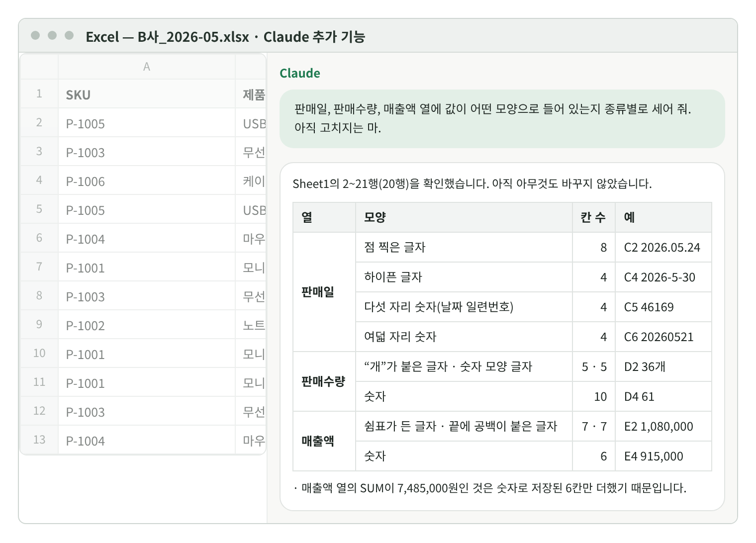This screenshot has width=756, height=543.
Task: Select cell P-1001 in row 7
Action: pos(146,267)
